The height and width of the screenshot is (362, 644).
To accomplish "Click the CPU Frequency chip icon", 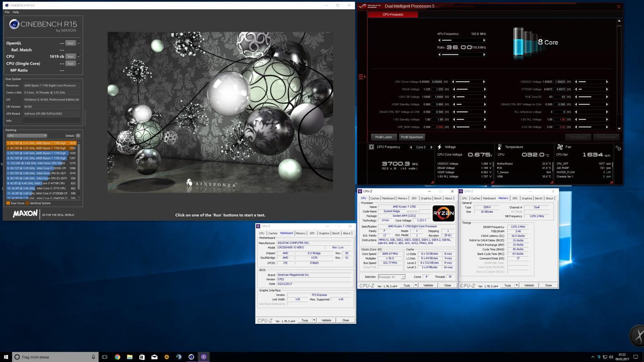I will 372,147.
